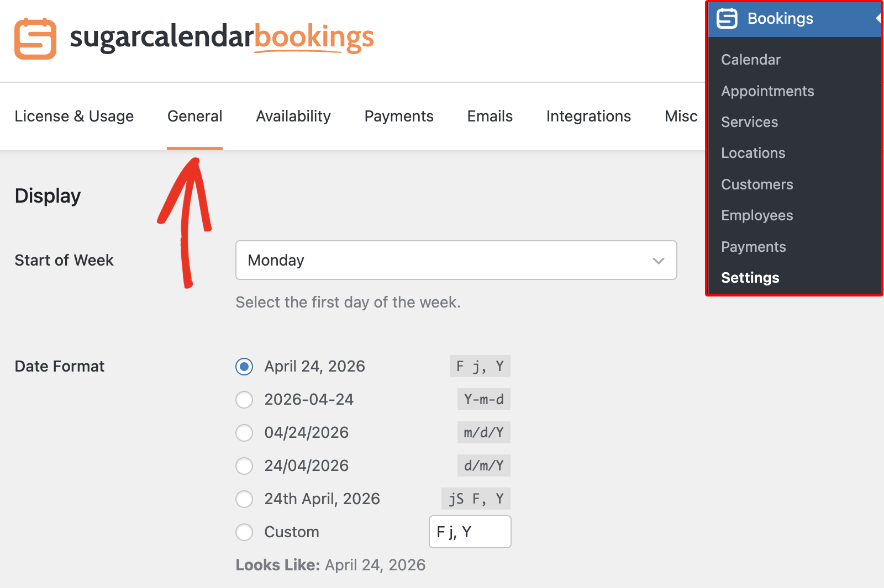
Task: Click the 'Display' section heading
Action: 48,196
